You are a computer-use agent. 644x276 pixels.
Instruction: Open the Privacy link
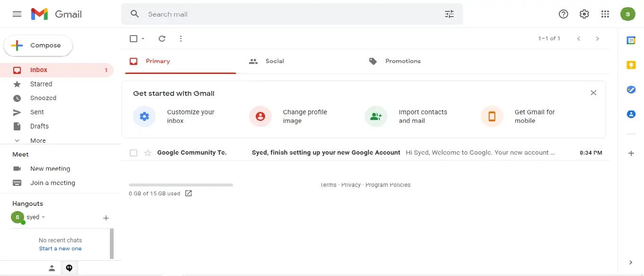tap(351, 185)
